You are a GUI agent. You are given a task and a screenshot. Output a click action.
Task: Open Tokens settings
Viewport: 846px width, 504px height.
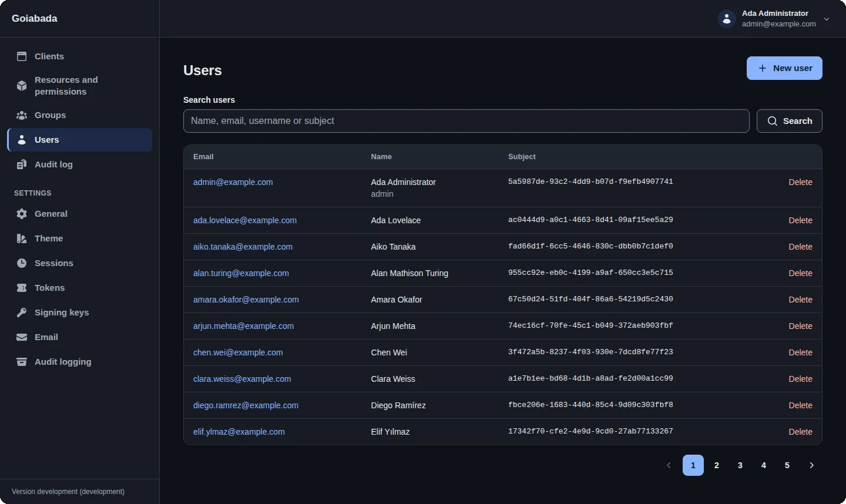coord(80,288)
